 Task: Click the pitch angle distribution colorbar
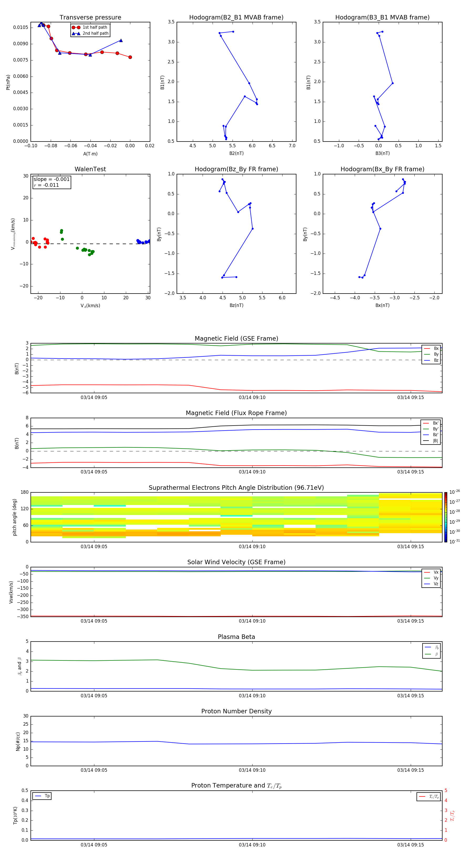pyautogui.click(x=445, y=517)
